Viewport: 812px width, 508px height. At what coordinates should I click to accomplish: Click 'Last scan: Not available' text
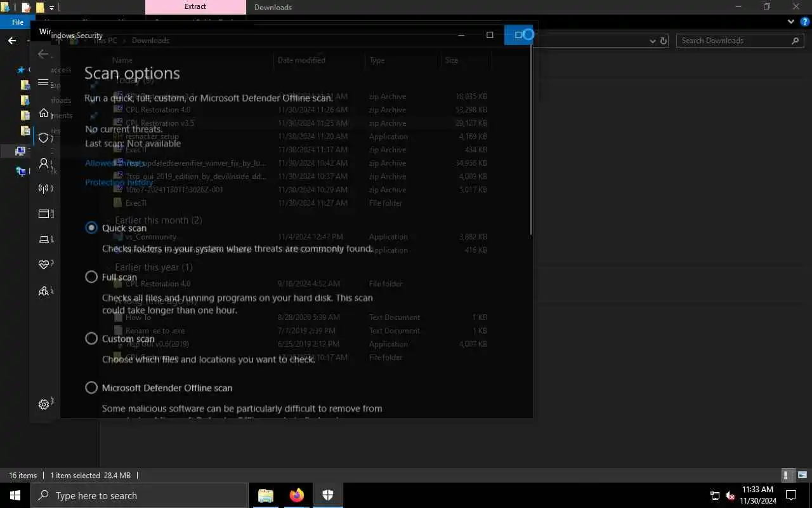tap(133, 144)
